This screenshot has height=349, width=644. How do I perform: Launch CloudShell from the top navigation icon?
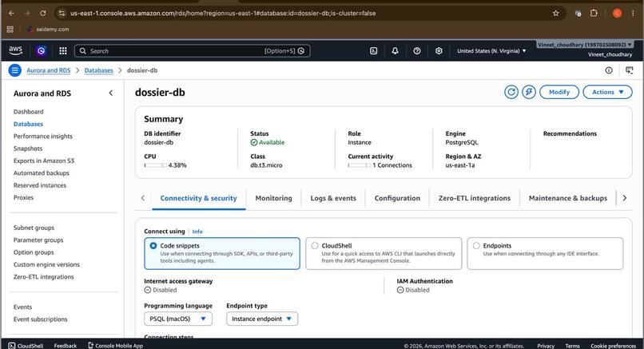(x=373, y=51)
